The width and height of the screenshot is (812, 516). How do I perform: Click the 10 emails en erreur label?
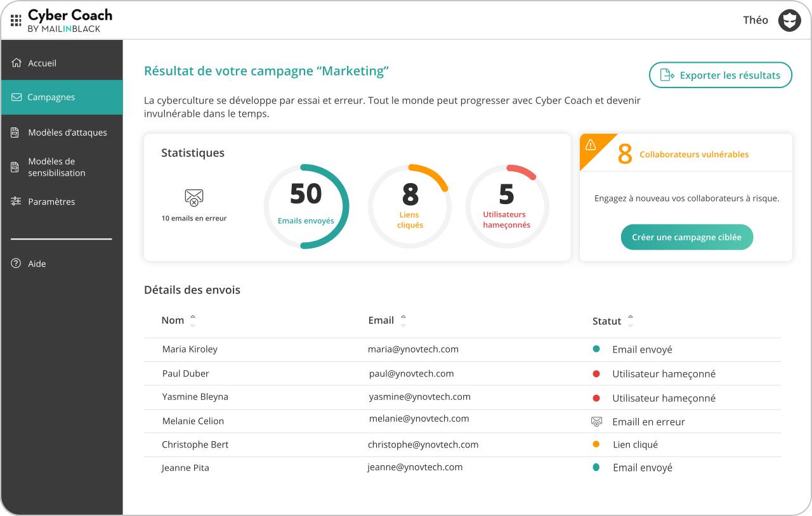pyautogui.click(x=194, y=218)
